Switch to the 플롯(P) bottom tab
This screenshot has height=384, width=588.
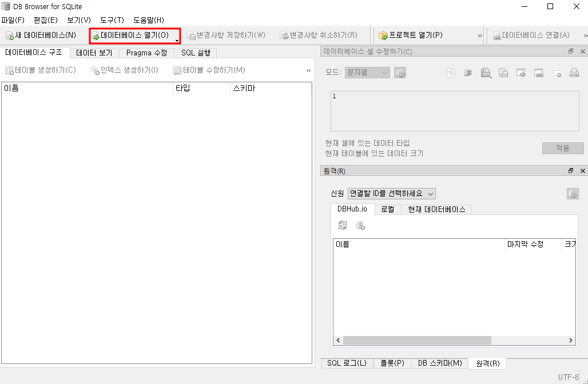tap(392, 363)
